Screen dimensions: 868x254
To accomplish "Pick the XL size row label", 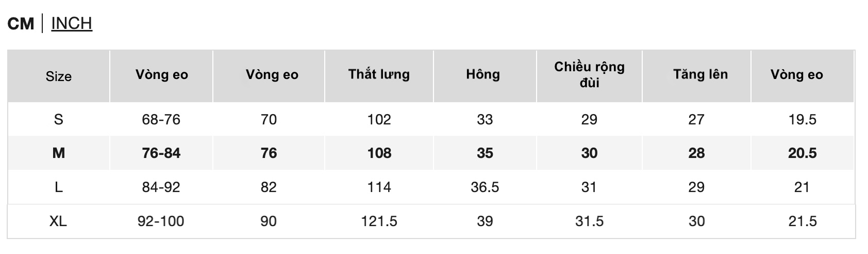I will (x=59, y=221).
